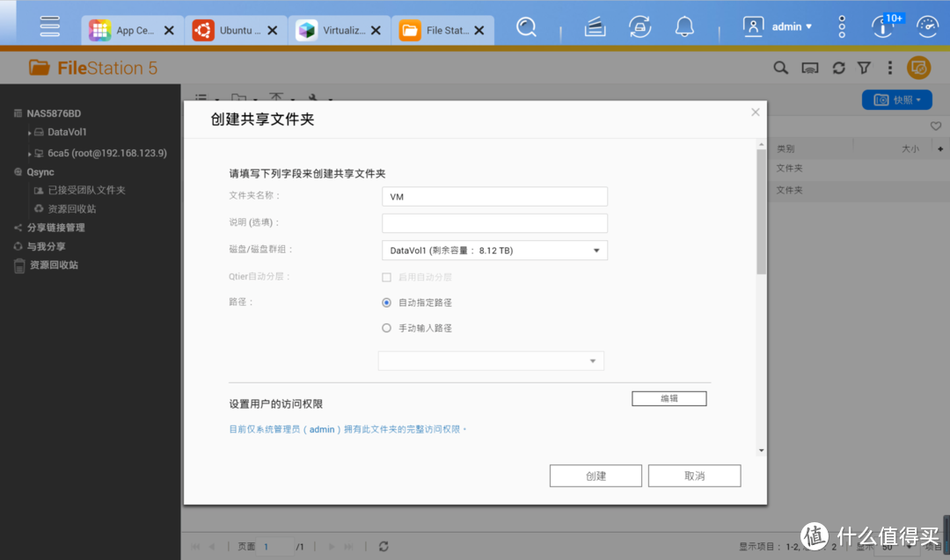
Task: Open event notifications bell
Action: [684, 26]
